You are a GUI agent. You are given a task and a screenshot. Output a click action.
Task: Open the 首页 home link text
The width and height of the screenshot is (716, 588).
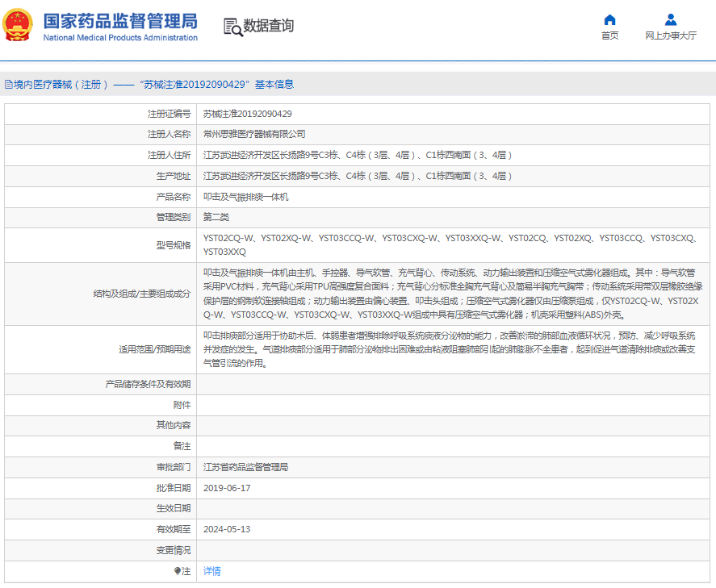609,35
